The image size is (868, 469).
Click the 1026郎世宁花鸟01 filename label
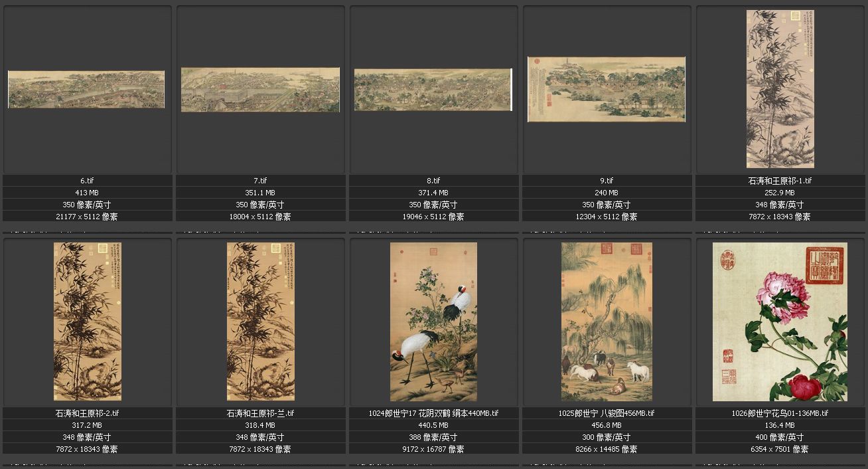[x=780, y=413]
